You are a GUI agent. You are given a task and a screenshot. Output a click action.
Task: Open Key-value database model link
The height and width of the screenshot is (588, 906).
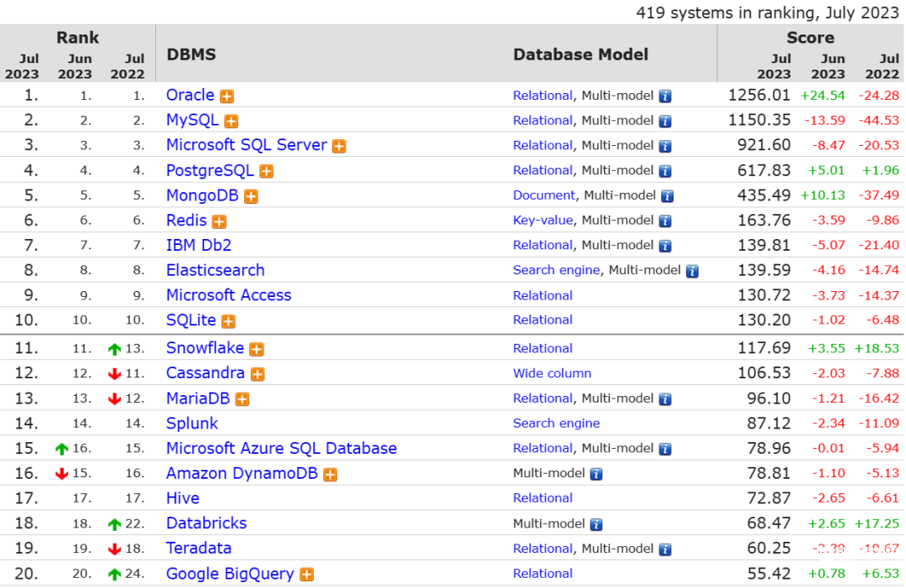543,221
